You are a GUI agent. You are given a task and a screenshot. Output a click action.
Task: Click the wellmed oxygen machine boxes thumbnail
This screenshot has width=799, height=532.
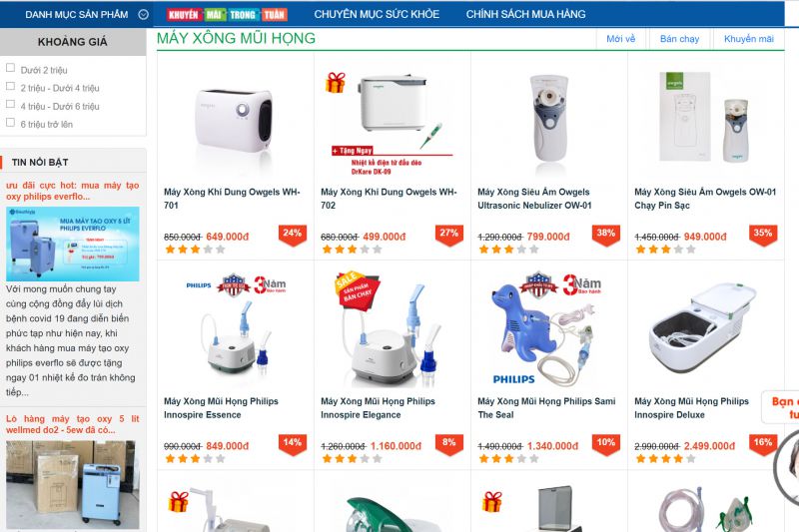[72, 484]
